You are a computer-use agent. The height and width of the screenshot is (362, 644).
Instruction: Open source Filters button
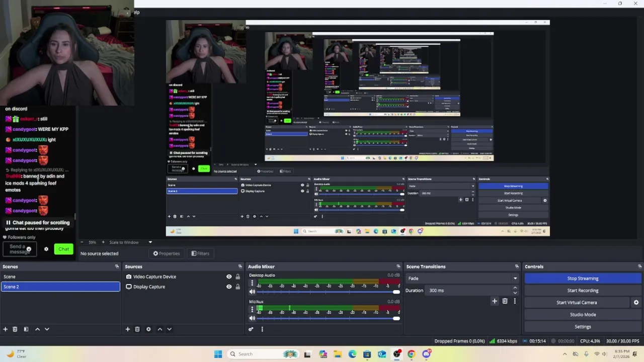pyautogui.click(x=200, y=253)
